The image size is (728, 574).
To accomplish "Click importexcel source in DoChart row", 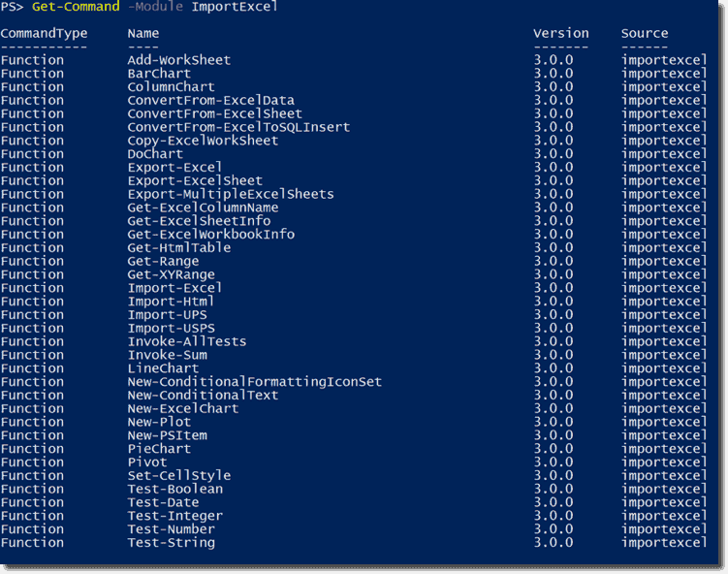I will pos(664,154).
